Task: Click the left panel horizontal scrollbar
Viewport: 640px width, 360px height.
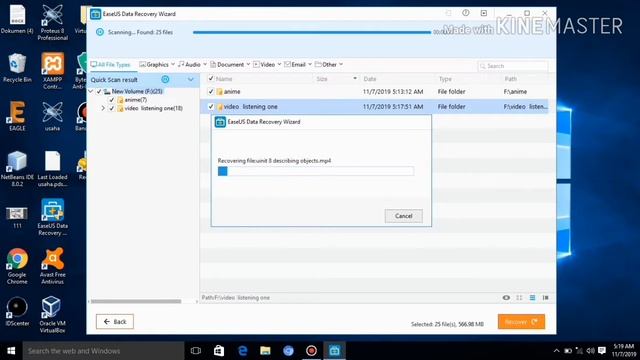Action: 136,301
